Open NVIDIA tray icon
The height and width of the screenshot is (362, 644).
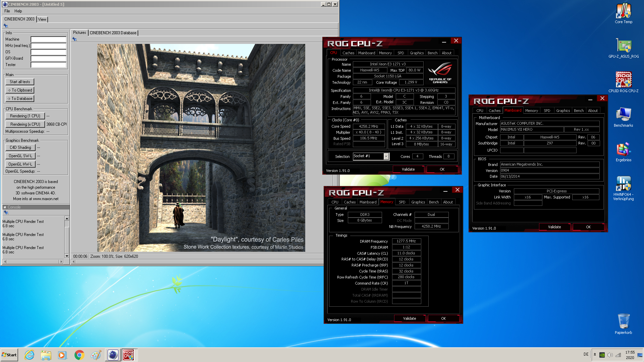coord(602,355)
